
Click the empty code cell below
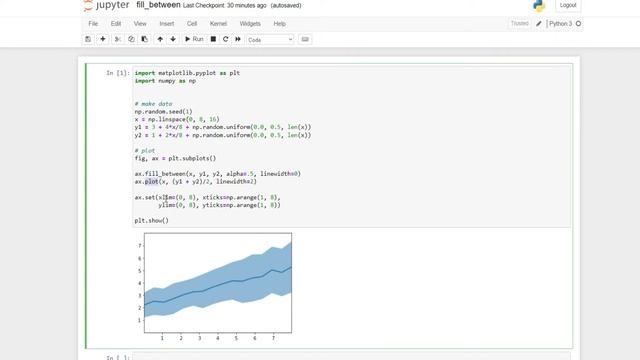pos(351,357)
